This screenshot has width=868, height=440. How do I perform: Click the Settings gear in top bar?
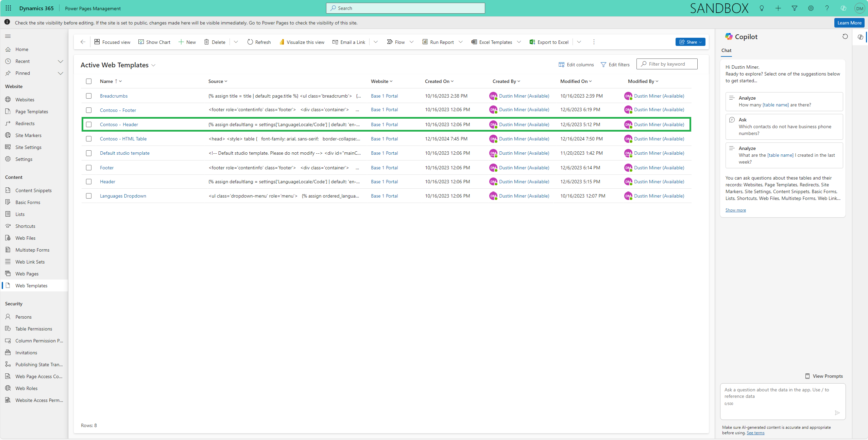click(811, 8)
